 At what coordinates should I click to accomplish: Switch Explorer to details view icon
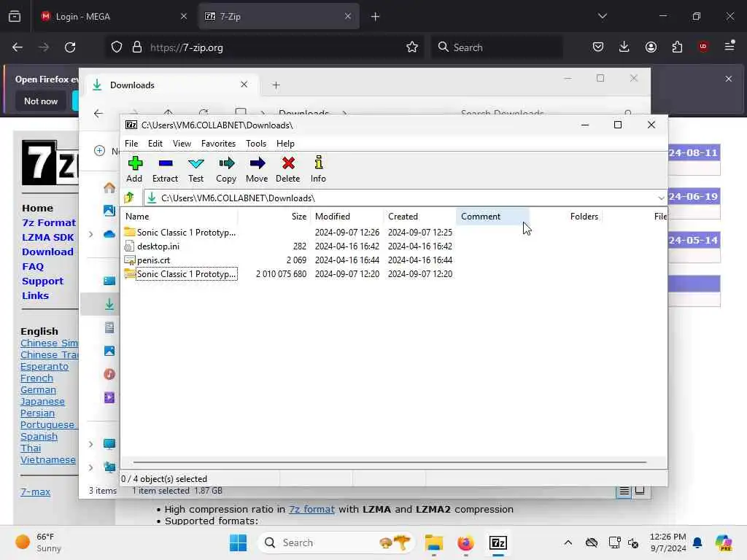624,491
